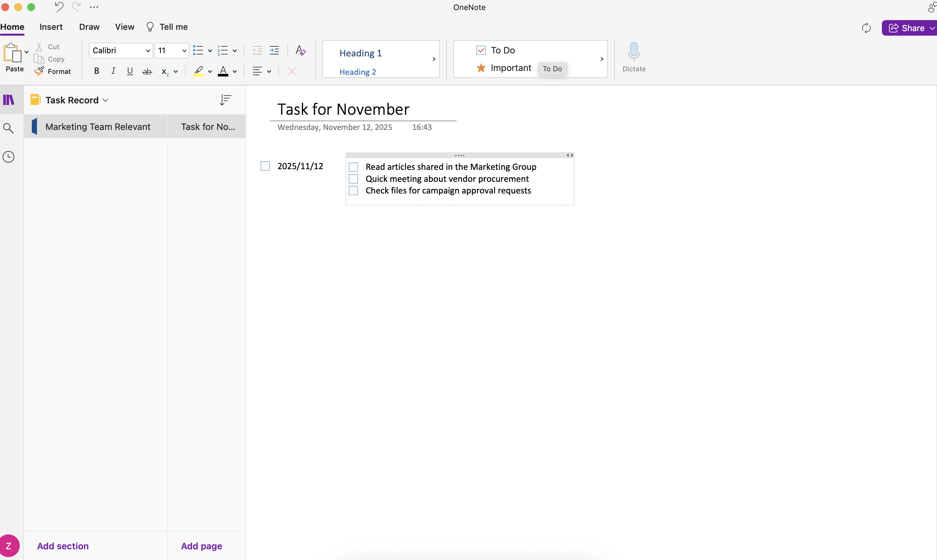Click the Format painter brush icon
This screenshot has width=937, height=560.
pyautogui.click(x=39, y=71)
